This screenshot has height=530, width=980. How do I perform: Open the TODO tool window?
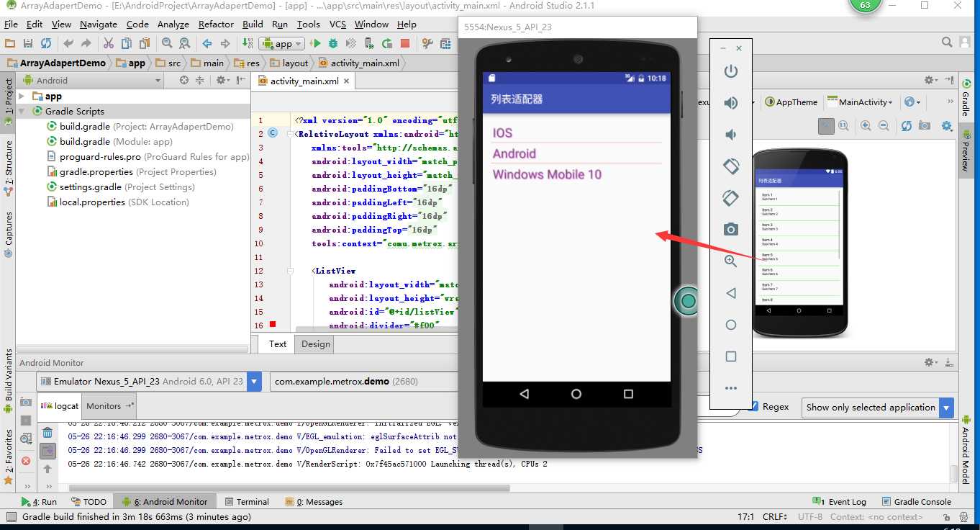click(89, 501)
